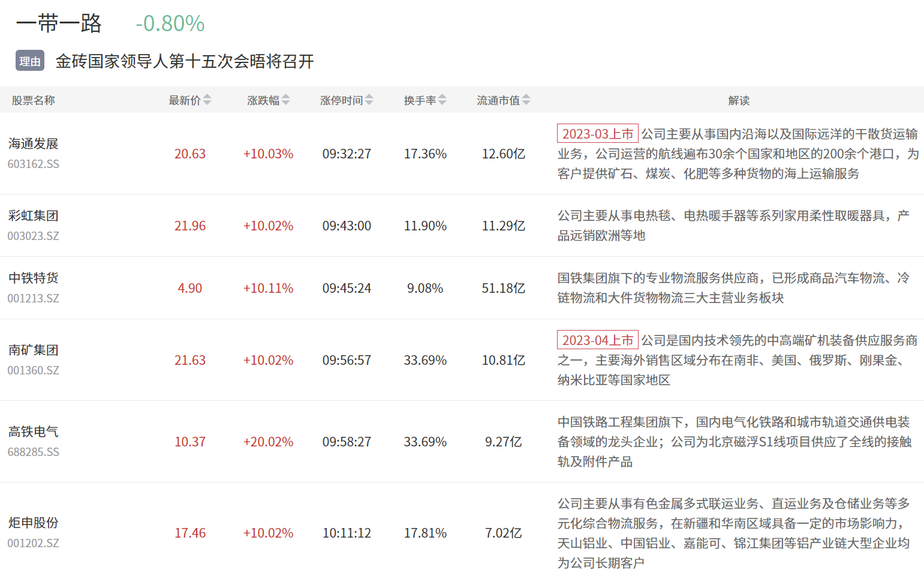Click +10.11% change for 中铁特货
This screenshot has height=576, width=924.
pyautogui.click(x=268, y=288)
